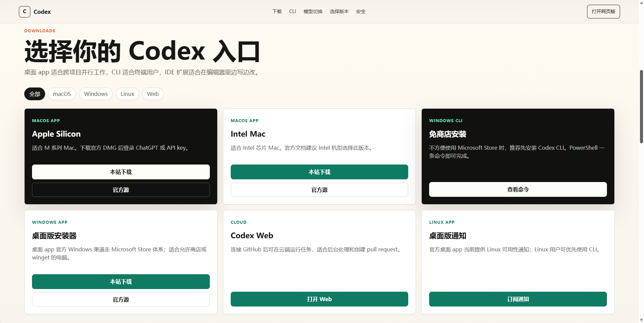
Task: Click the WINDOWS APP card label
Action: tap(50, 222)
